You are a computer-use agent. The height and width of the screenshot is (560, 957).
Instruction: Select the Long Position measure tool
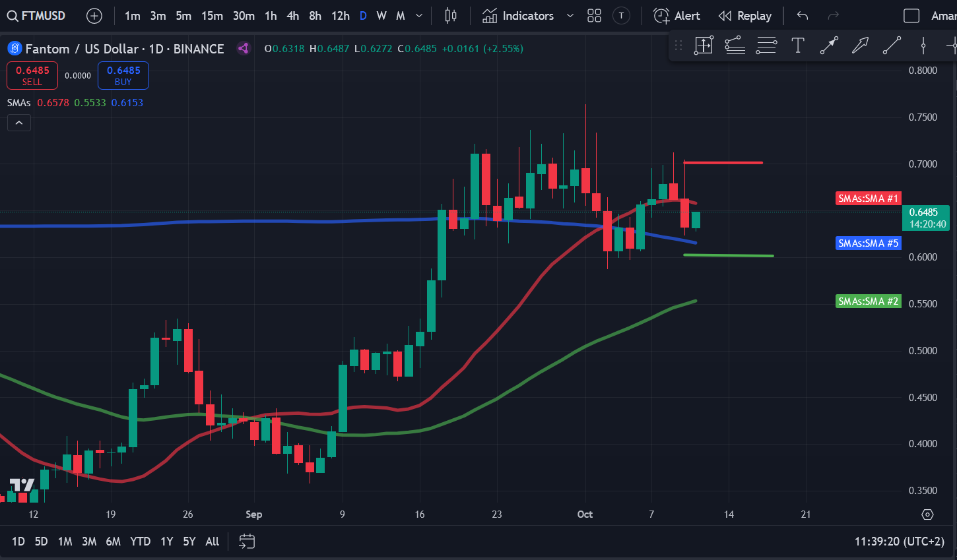click(704, 46)
